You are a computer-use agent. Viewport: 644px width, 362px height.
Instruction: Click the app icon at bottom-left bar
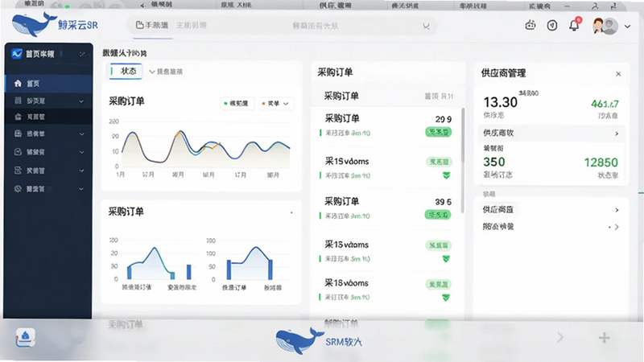tap(26, 337)
